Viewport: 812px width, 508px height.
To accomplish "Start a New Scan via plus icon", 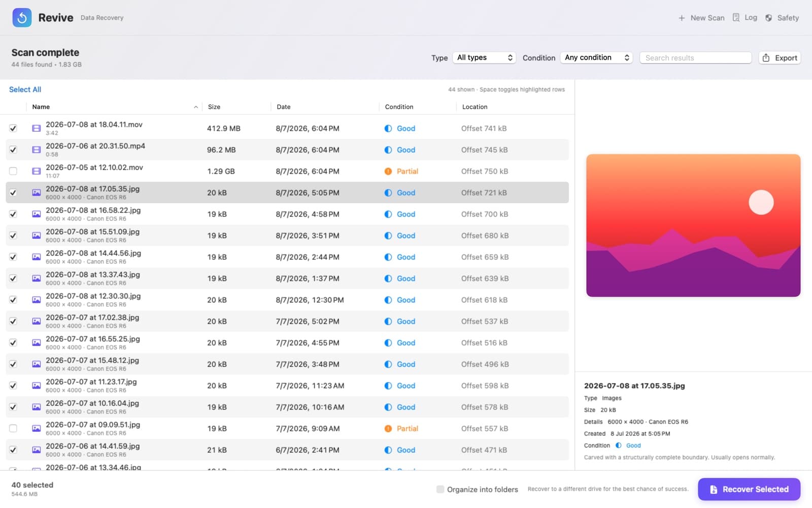I will pyautogui.click(x=682, y=18).
